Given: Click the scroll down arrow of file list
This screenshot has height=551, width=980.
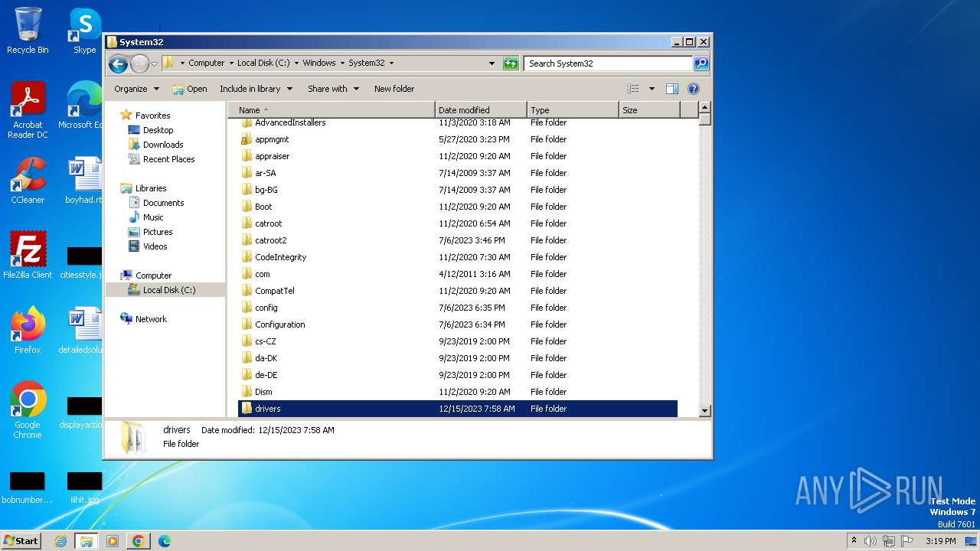Looking at the screenshot, I should pyautogui.click(x=705, y=411).
